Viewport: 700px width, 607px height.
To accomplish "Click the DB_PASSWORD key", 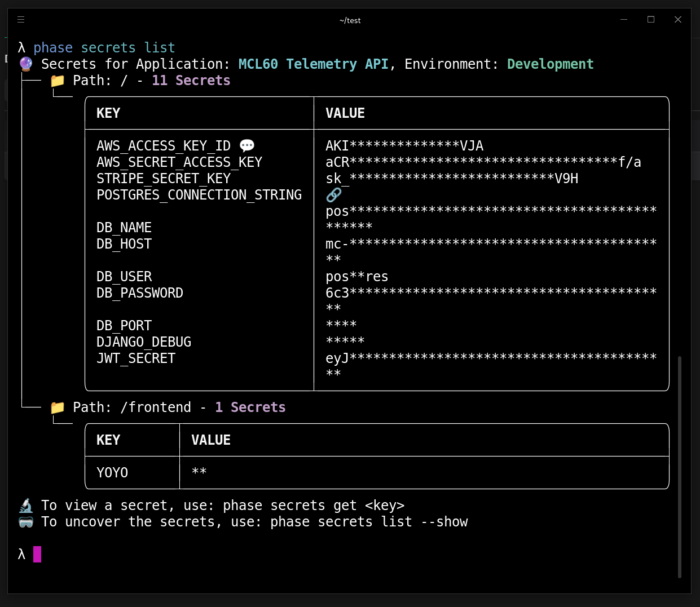I will [140, 293].
